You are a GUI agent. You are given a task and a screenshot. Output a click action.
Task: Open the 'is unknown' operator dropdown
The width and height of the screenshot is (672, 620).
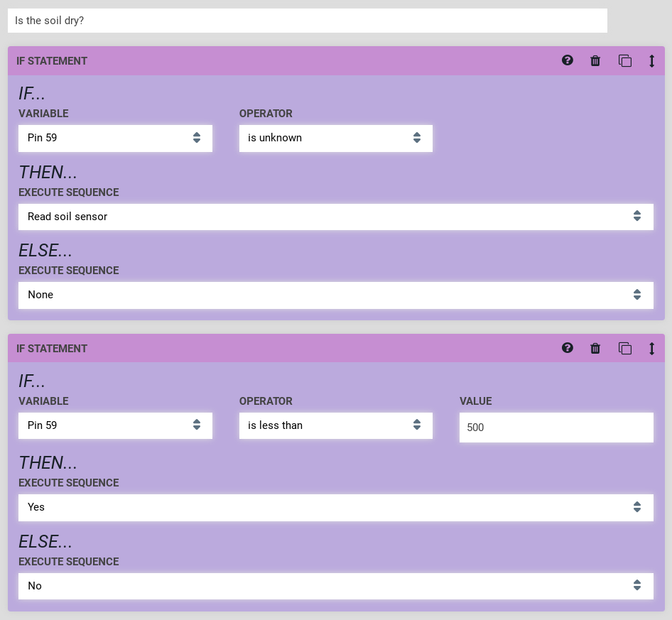click(335, 138)
